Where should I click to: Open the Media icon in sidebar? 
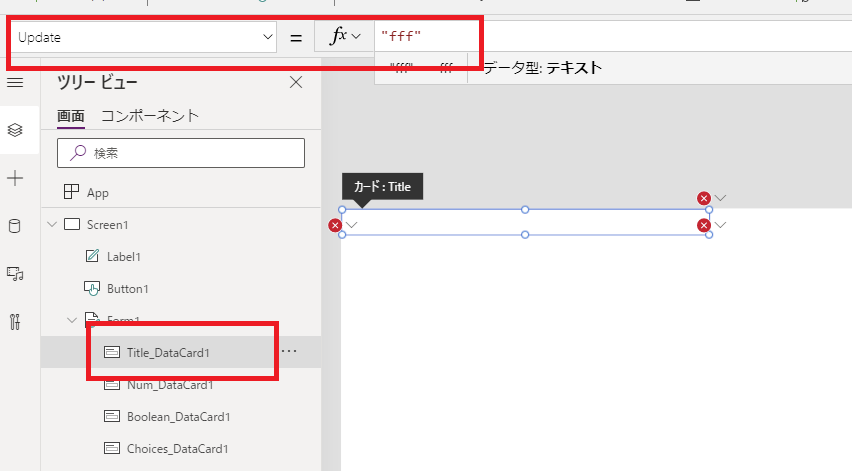coord(15,274)
